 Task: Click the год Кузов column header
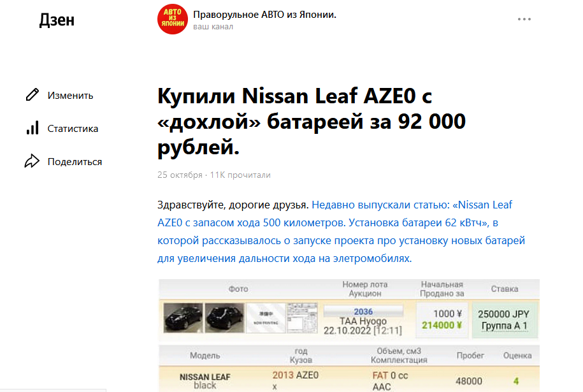tap(301, 356)
